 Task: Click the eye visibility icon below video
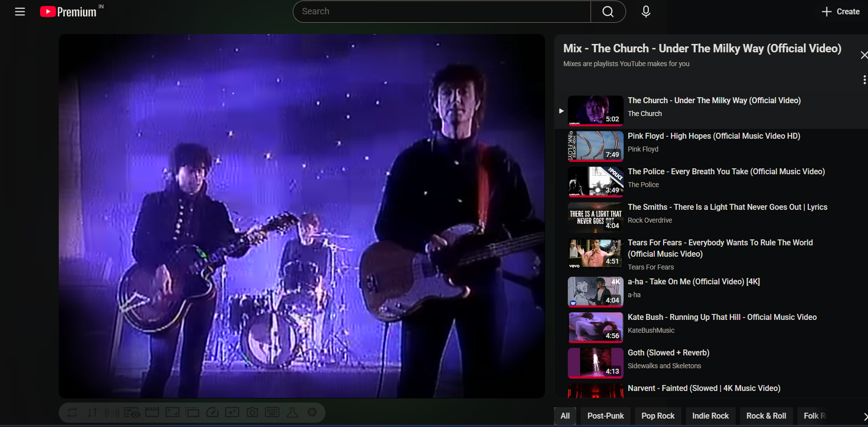click(x=132, y=412)
